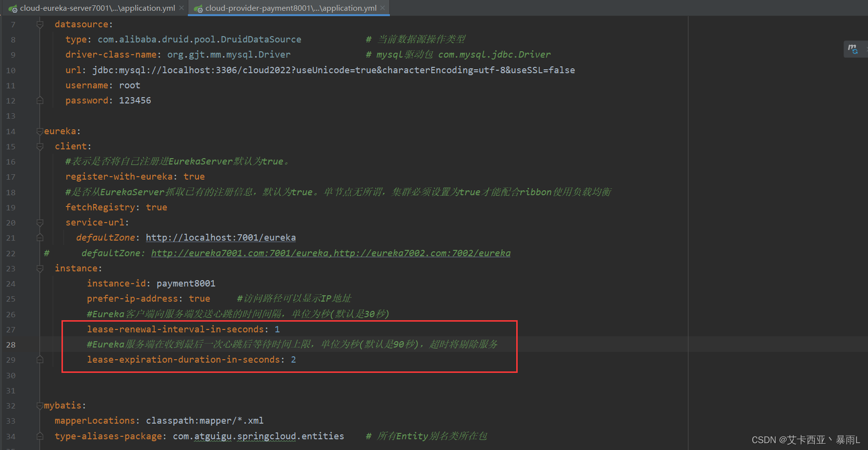868x450 pixels.
Task: Collapse the eureka block fold marker
Action: (40, 131)
